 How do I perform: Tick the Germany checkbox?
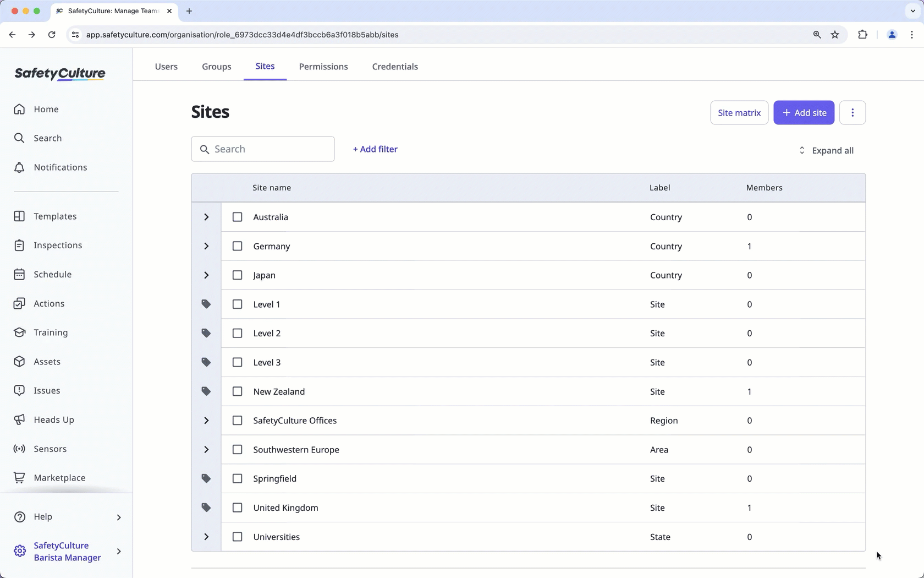point(237,246)
